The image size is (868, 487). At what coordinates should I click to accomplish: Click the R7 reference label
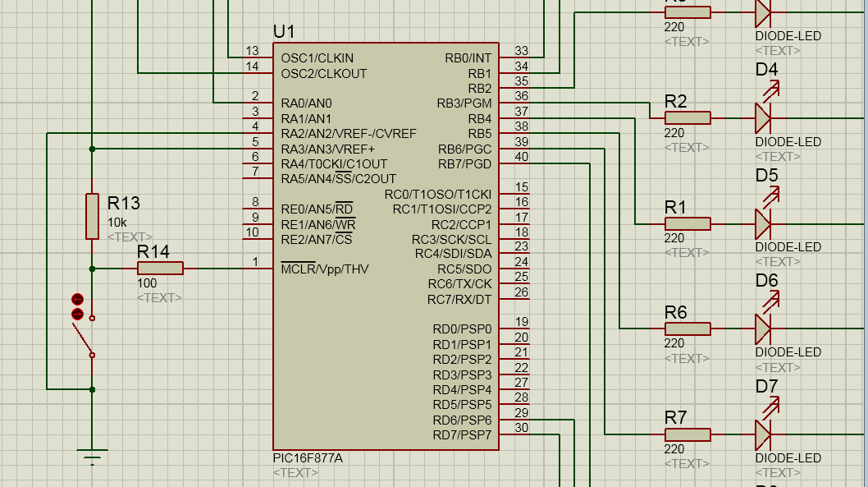click(x=675, y=417)
